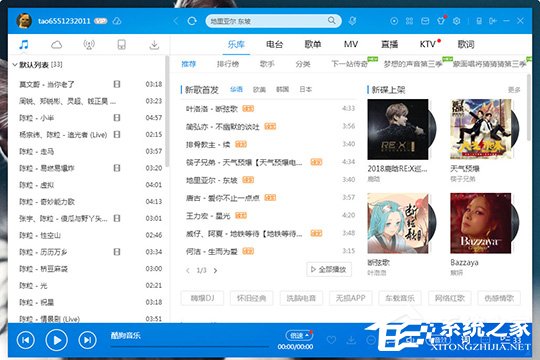Open settings hexagon gear icon

click(x=457, y=21)
